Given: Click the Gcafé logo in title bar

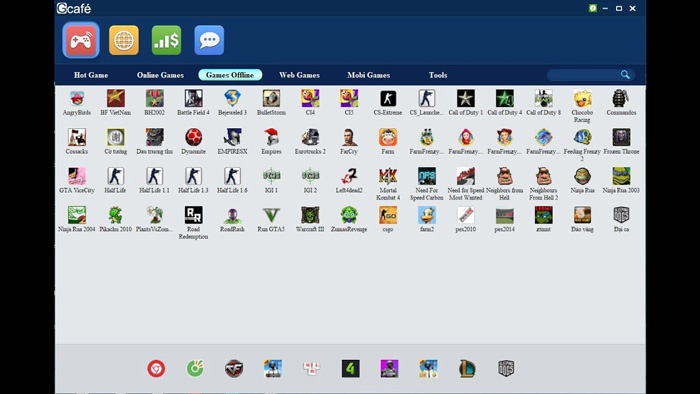Looking at the screenshot, I should tap(74, 8).
